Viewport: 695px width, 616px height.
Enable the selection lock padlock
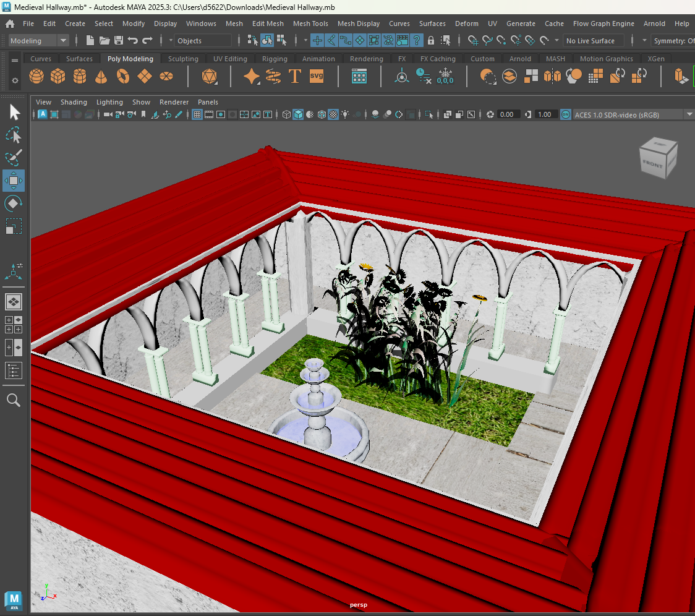tap(431, 40)
